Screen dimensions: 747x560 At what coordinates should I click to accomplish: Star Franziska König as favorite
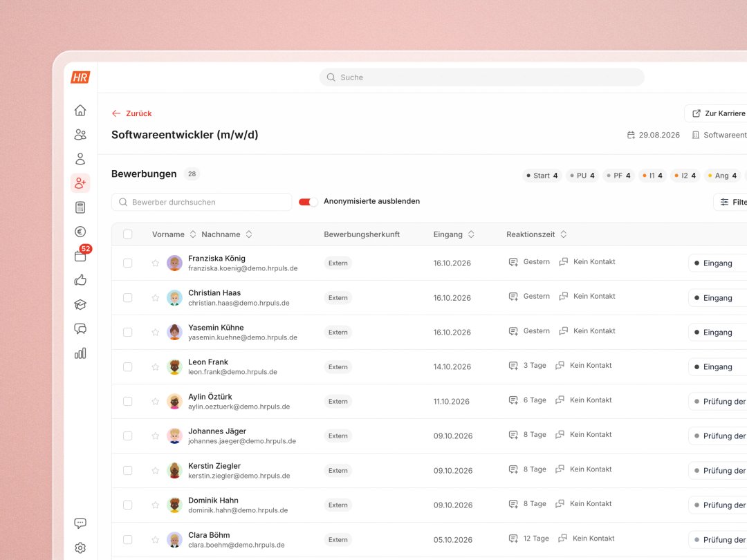pyautogui.click(x=156, y=263)
